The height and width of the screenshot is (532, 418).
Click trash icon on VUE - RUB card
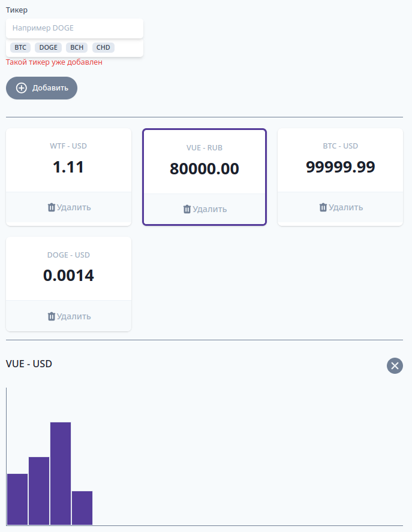click(x=187, y=209)
